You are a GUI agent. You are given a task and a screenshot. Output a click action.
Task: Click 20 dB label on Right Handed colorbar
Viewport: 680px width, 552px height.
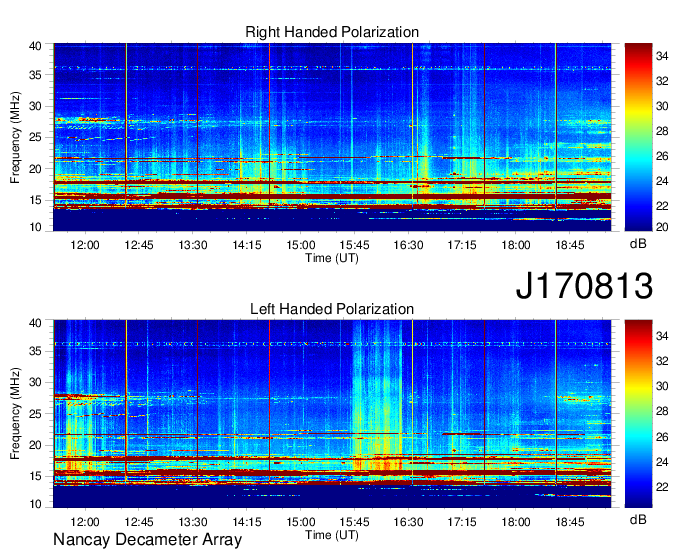click(x=662, y=227)
